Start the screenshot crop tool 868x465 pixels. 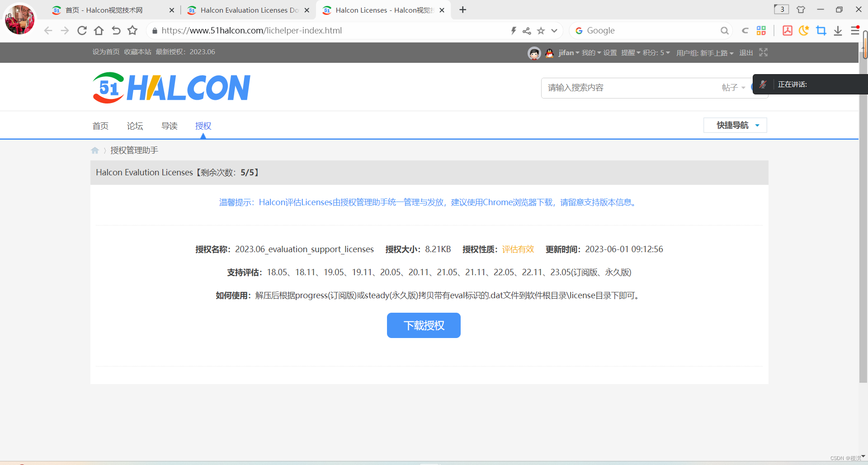pyautogui.click(x=821, y=31)
